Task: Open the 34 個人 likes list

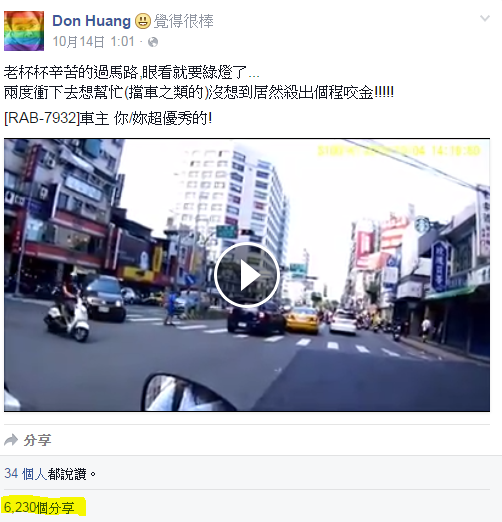Action: click(25, 473)
